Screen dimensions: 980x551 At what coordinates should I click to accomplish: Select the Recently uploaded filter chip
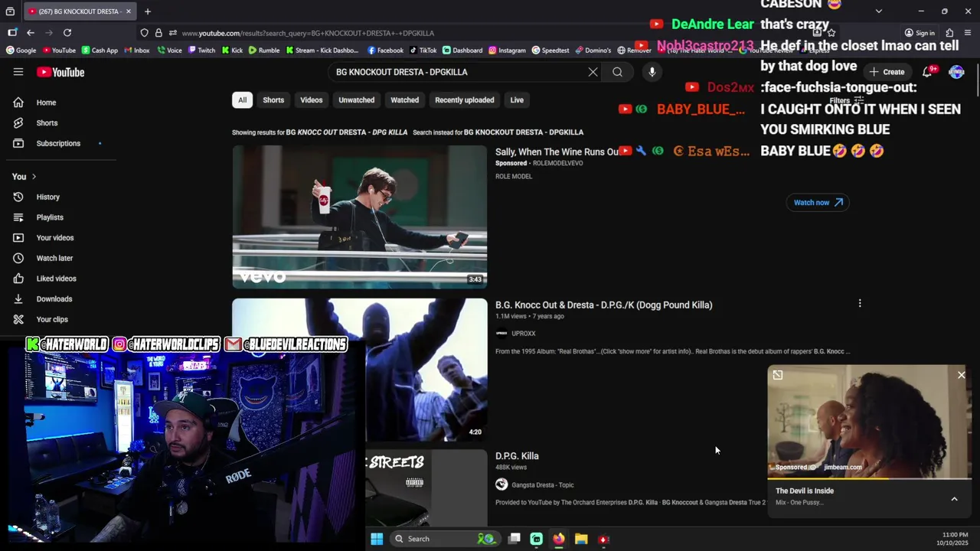coord(465,100)
